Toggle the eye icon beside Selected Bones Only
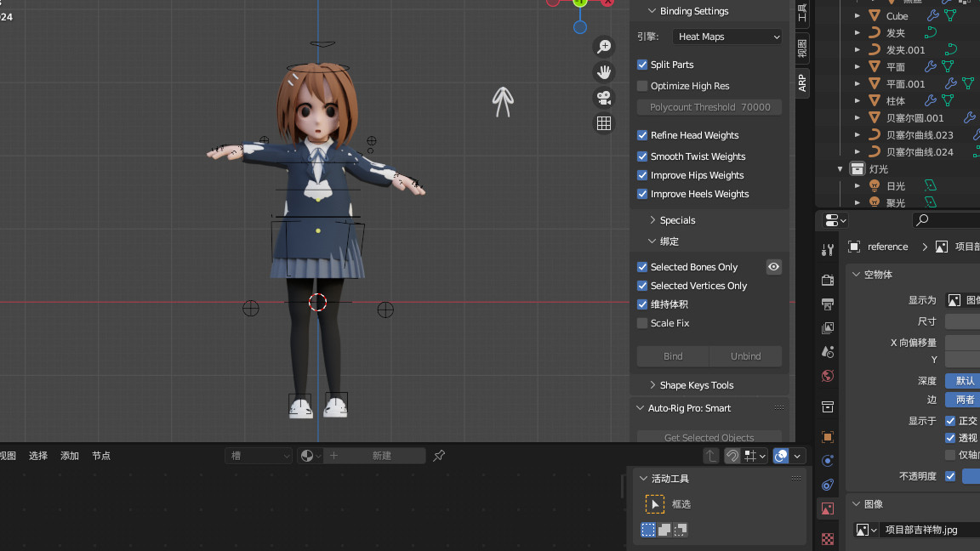The image size is (980, 551). 773,267
